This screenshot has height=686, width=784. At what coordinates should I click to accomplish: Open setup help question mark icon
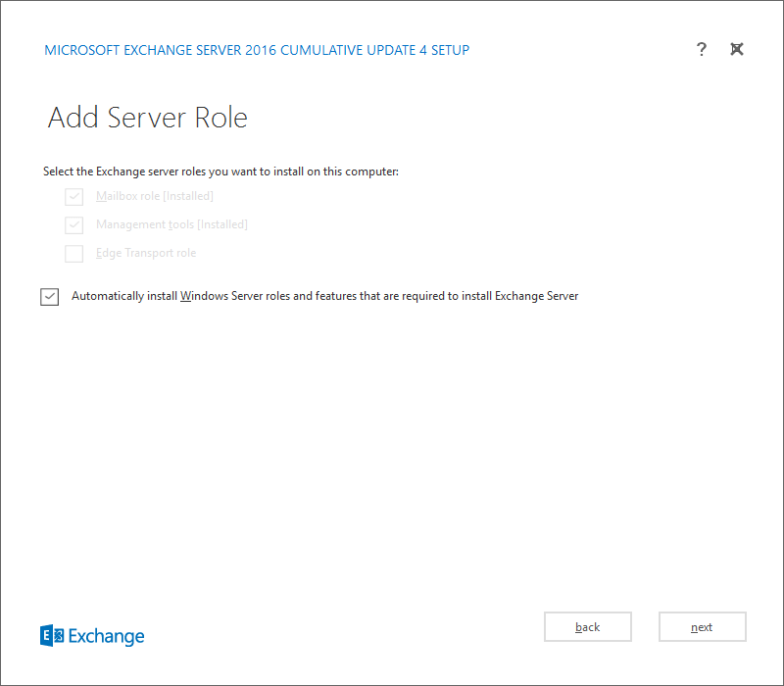click(702, 49)
